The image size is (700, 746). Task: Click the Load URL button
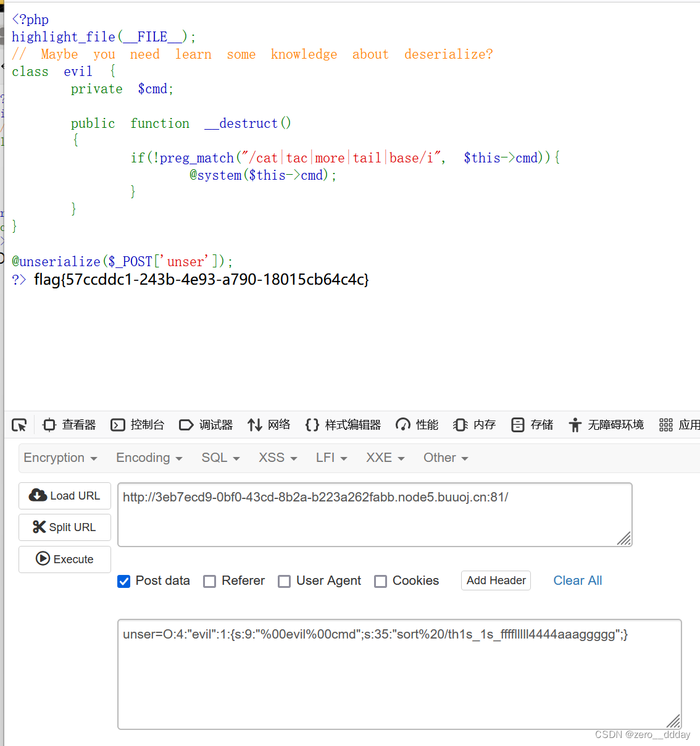tap(65, 496)
